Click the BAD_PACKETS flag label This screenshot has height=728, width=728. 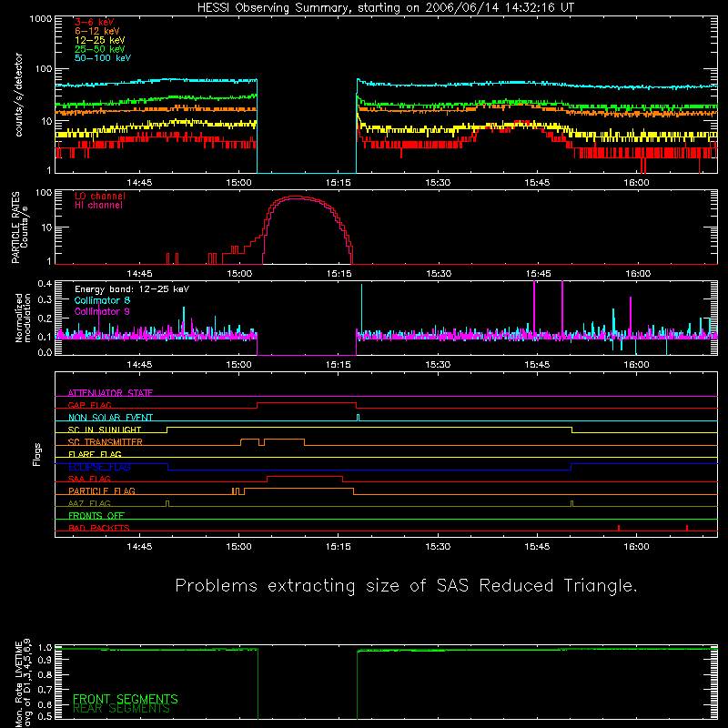tap(99, 528)
